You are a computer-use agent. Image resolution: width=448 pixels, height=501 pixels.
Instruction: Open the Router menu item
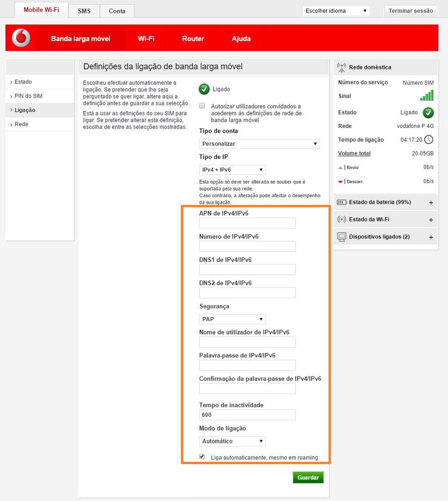(193, 38)
